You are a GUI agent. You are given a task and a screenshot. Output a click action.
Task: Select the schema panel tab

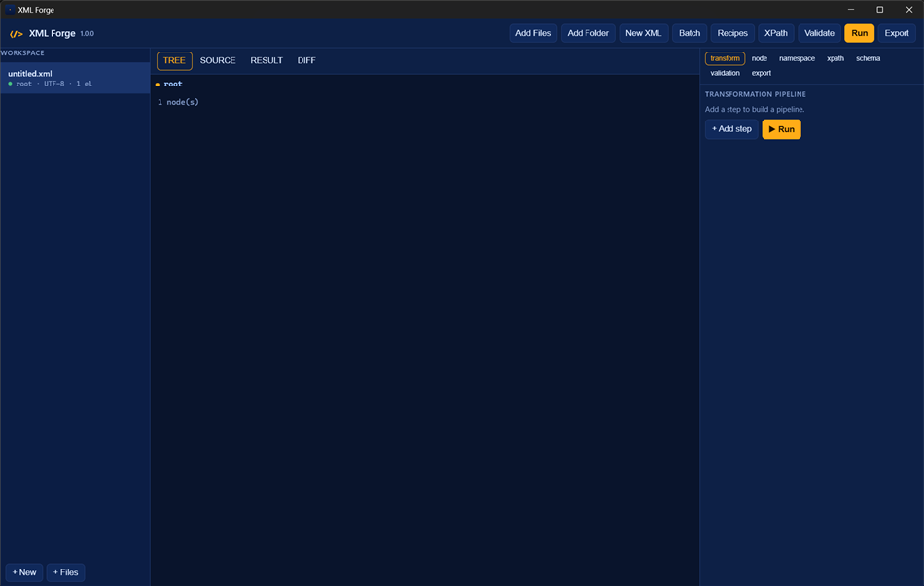click(868, 58)
